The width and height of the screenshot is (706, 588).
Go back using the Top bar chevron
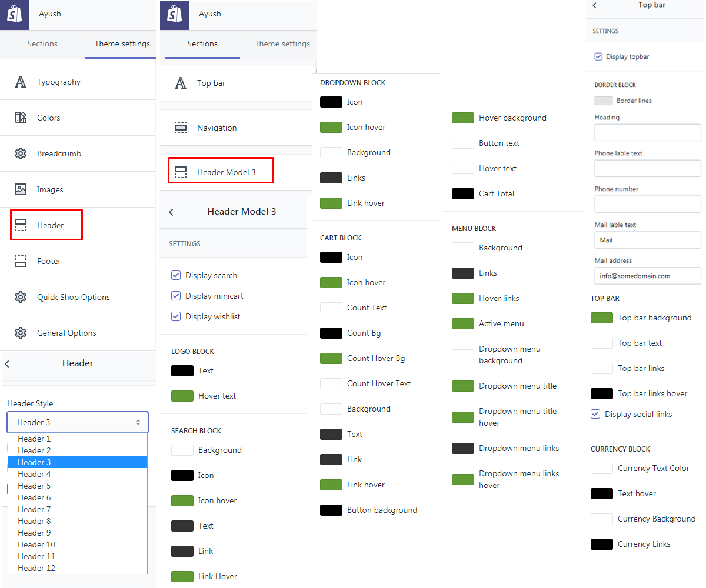point(594,5)
